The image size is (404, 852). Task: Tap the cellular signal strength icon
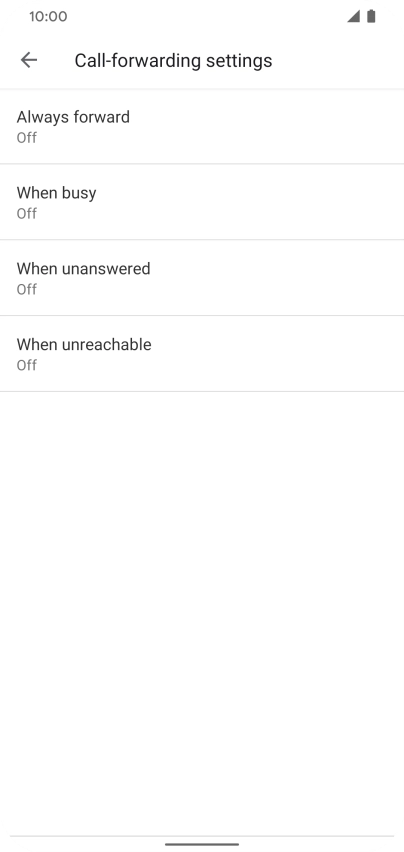tap(354, 17)
